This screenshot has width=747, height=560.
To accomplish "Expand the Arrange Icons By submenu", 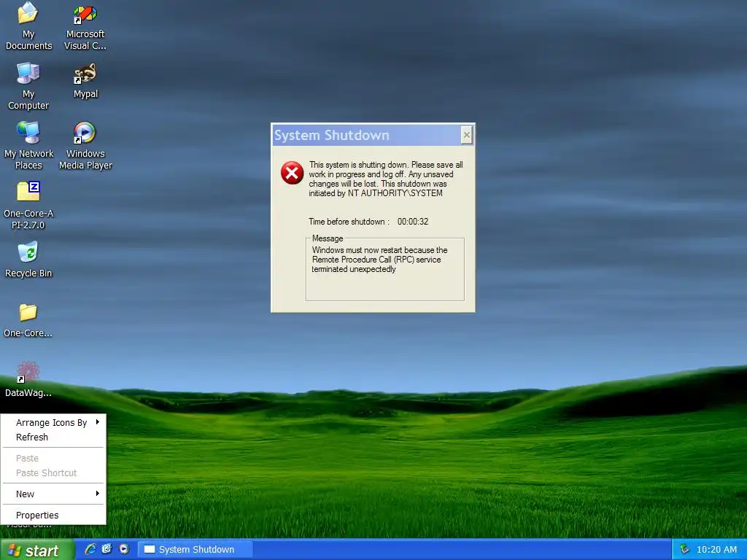I will [x=53, y=422].
